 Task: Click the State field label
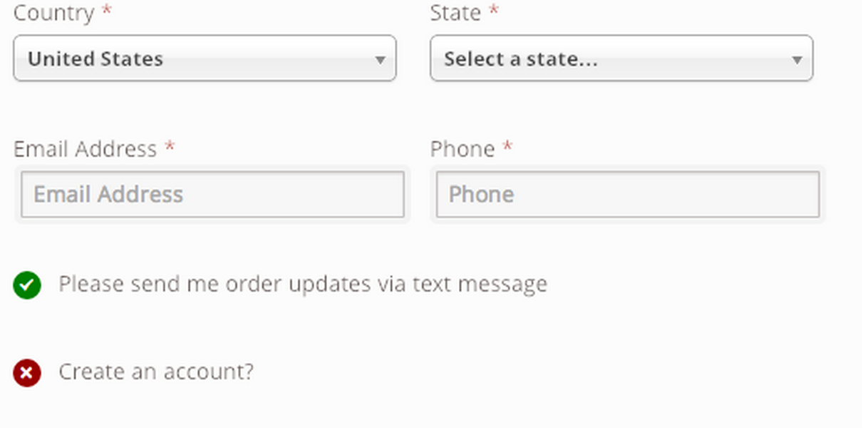tap(455, 13)
